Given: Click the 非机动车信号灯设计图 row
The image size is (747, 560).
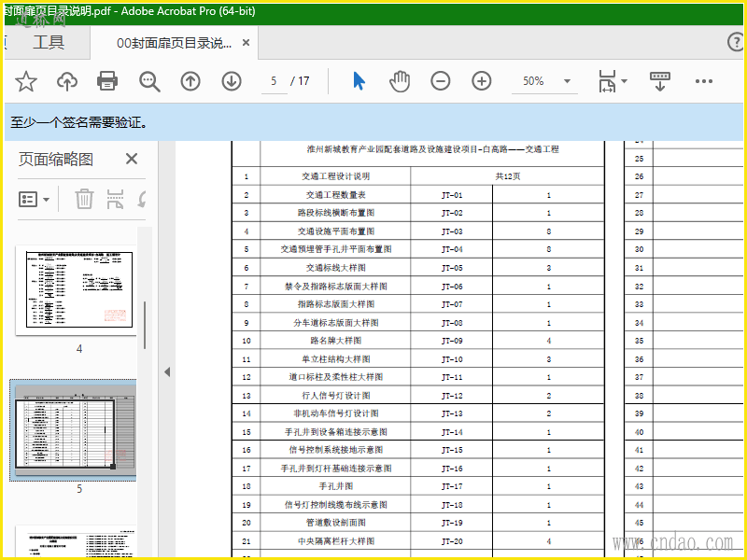Looking at the screenshot, I should click(417, 413).
